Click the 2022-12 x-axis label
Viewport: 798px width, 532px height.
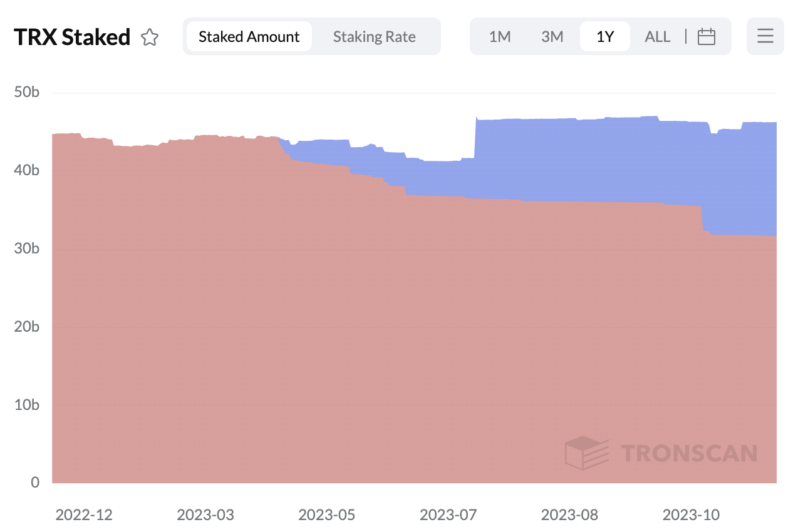pos(84,515)
